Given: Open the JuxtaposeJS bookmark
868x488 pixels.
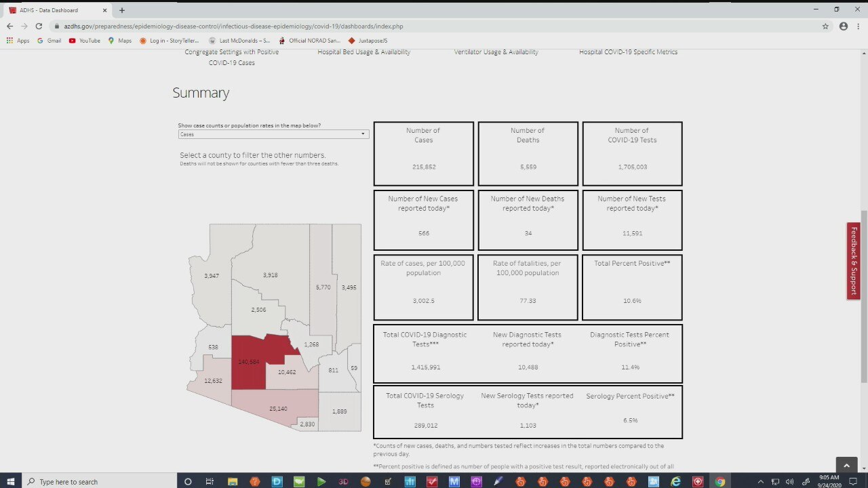Looking at the screenshot, I should pyautogui.click(x=368, y=41).
